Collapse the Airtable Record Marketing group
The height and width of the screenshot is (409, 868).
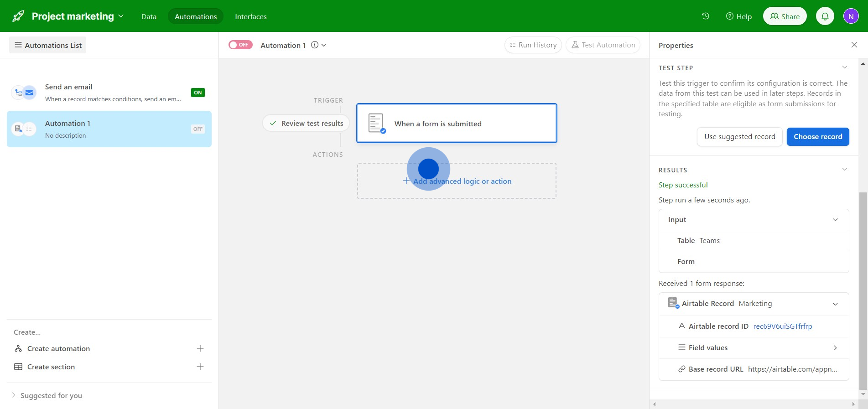tap(835, 304)
